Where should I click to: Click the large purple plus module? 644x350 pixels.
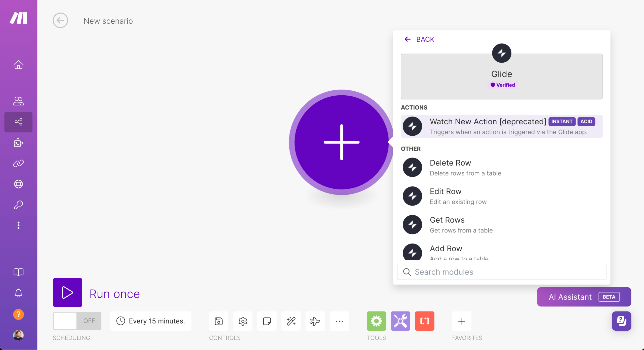pyautogui.click(x=341, y=142)
